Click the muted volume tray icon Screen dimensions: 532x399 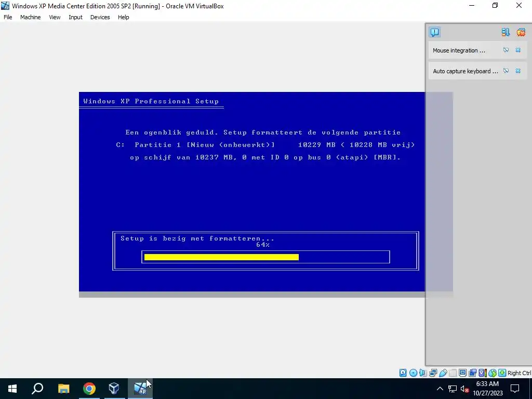click(x=465, y=389)
